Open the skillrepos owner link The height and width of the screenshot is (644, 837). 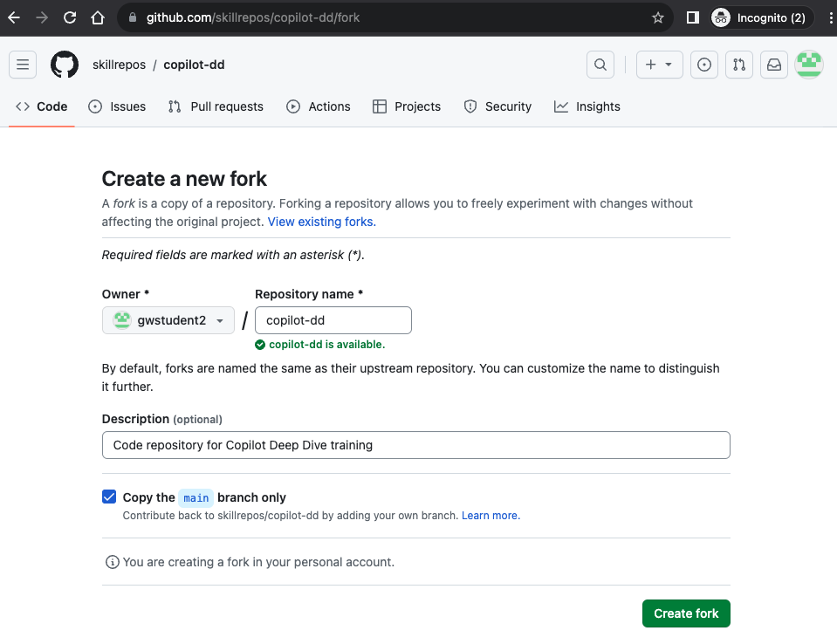(119, 65)
